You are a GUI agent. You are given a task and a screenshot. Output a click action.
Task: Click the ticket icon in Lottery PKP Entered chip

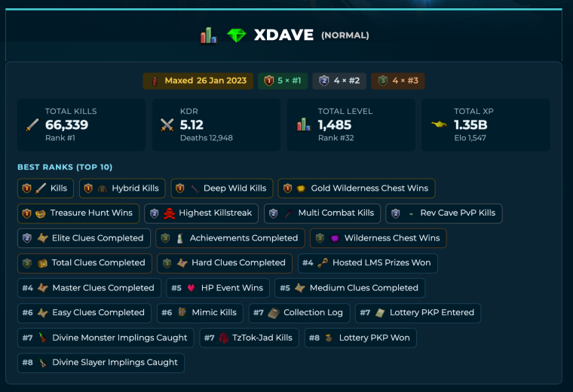pyautogui.click(x=380, y=313)
